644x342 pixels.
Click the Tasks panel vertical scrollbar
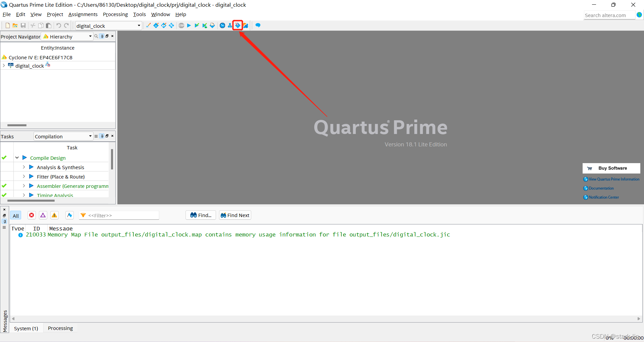(112, 159)
